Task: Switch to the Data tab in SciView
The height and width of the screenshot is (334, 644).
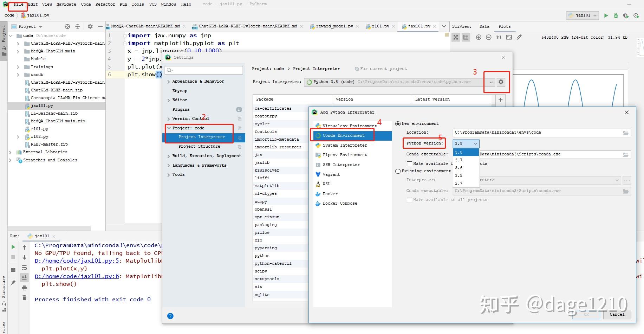Action: (484, 26)
